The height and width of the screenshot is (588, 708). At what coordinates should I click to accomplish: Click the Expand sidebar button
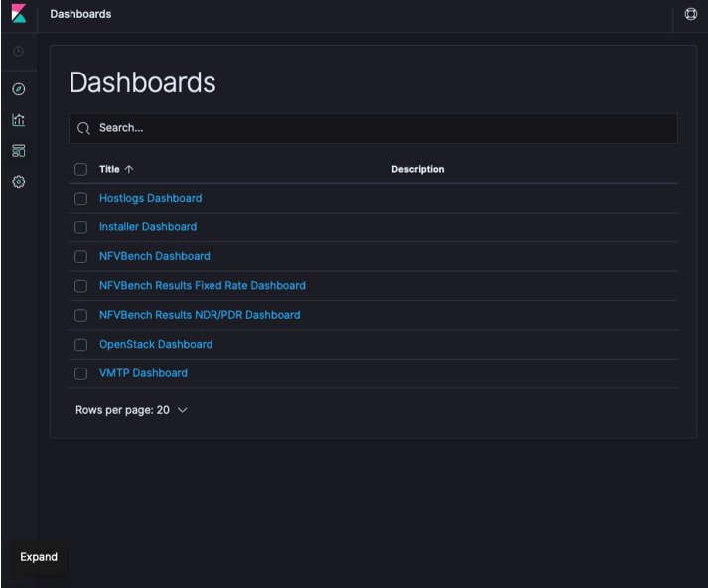[x=39, y=557]
